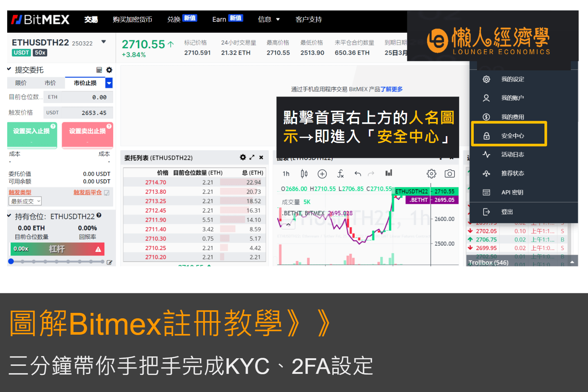The width and height of the screenshot is (588, 392).
Task: Click the leverage slider handle
Action: 11,261
